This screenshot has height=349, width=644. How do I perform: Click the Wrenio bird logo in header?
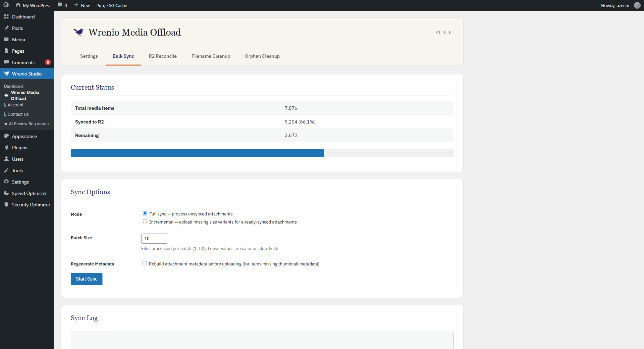78,32
